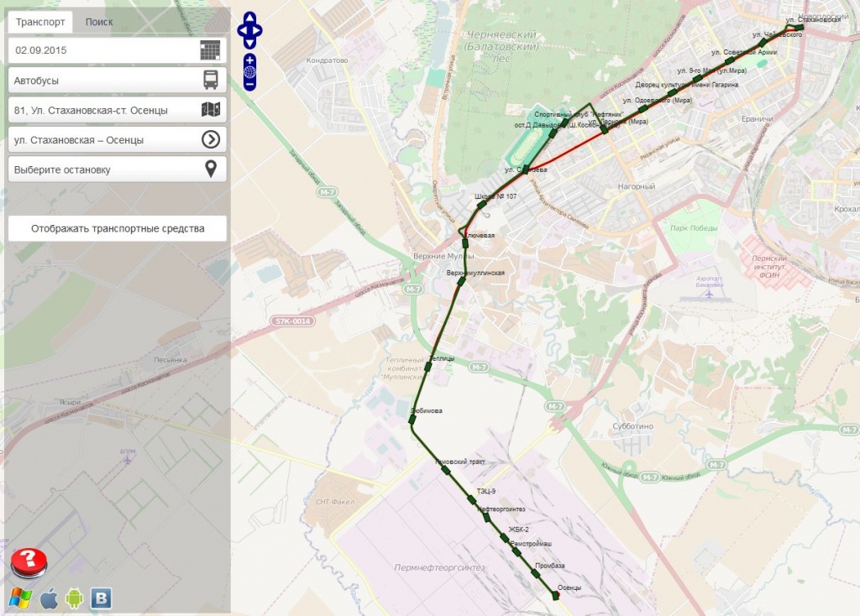The height and width of the screenshot is (616, 860).
Task: Select the ЖБК-2 stop marker
Action: (504, 538)
